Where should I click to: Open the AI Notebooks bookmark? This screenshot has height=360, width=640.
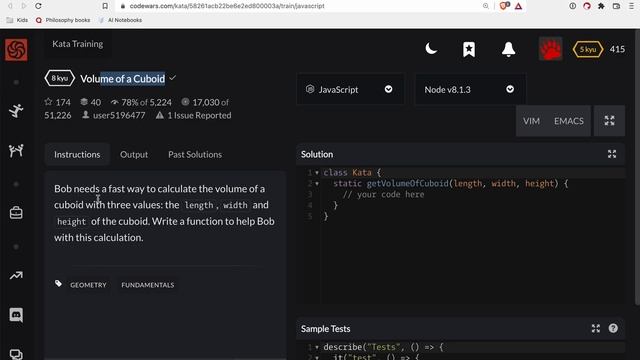pyautogui.click(x=120, y=20)
